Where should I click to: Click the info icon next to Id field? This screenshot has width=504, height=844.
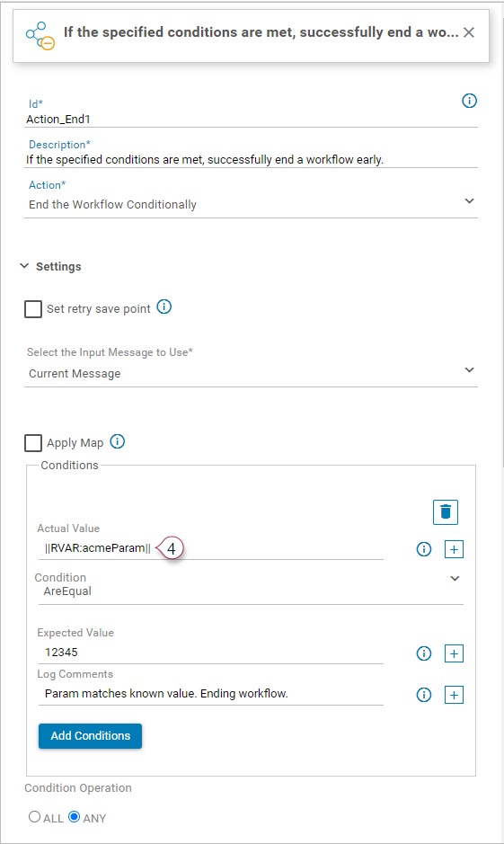[x=469, y=101]
